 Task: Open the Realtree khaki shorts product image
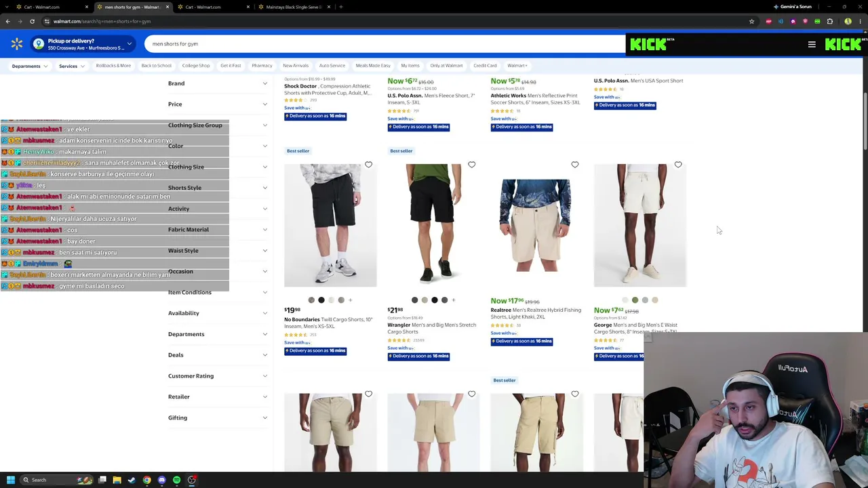pyautogui.click(x=536, y=225)
